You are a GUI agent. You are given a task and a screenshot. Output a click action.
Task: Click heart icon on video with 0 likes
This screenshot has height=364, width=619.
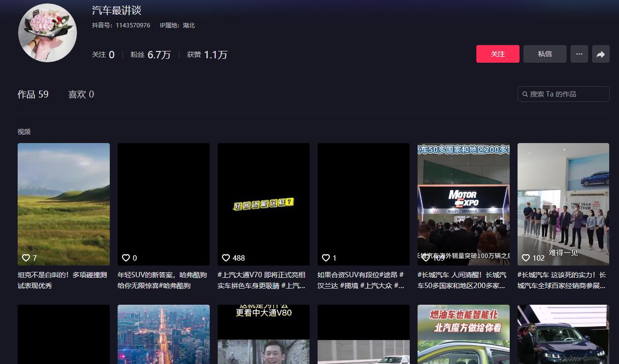(126, 258)
